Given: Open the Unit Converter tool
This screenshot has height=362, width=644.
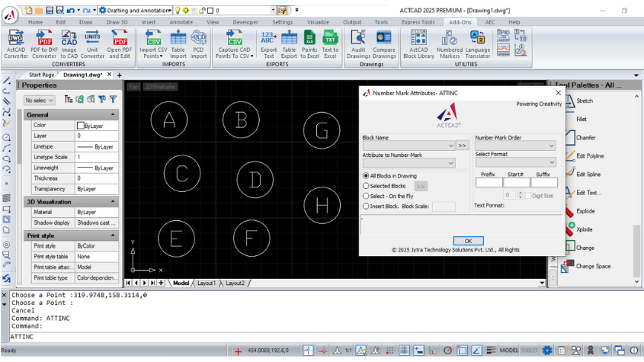Looking at the screenshot, I should pos(92,44).
